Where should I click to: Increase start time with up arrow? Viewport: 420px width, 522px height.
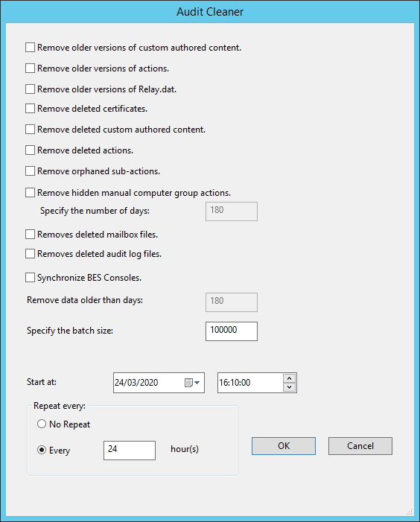point(289,378)
